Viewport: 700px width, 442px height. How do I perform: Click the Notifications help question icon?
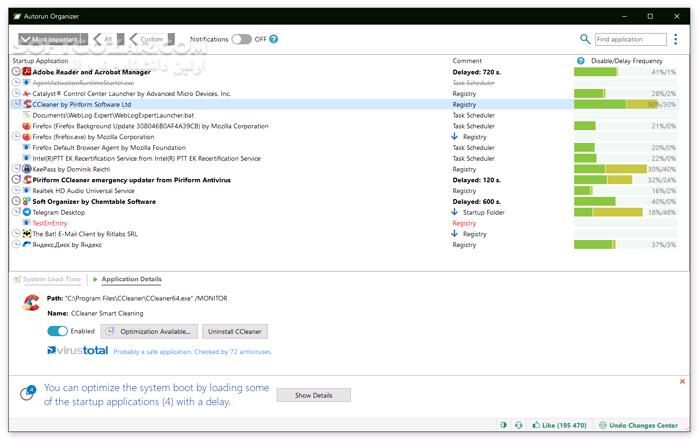point(273,39)
